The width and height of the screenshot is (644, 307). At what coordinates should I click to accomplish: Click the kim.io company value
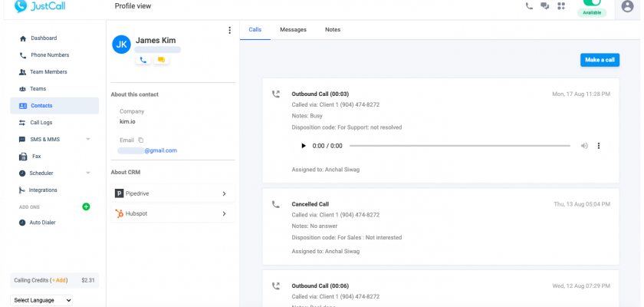point(127,121)
